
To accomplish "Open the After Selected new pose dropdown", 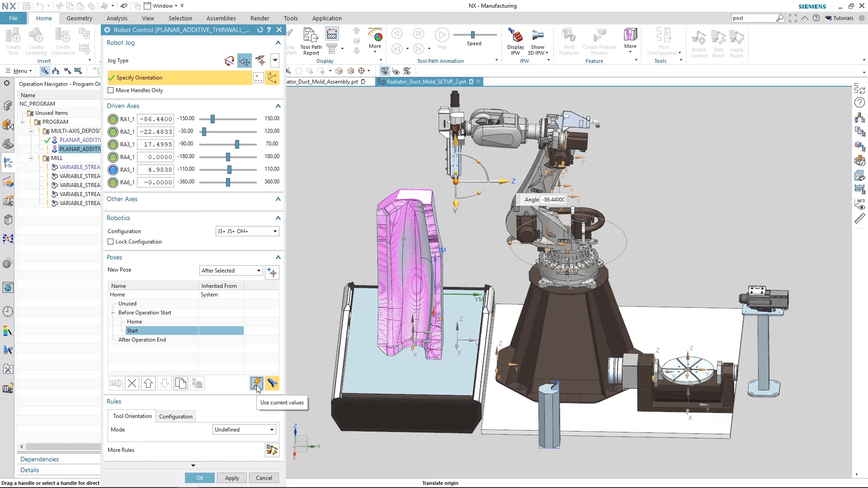I will [x=231, y=270].
